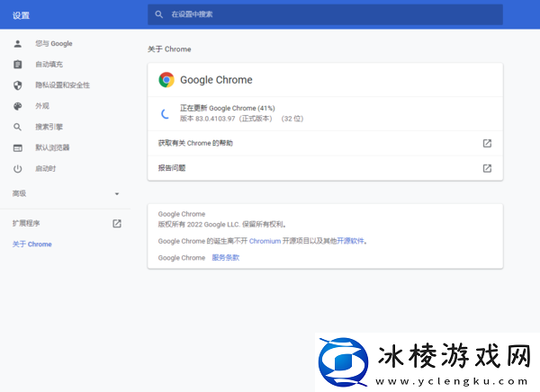Click the Google Chrome logo icon
540x392 pixels.
pyautogui.click(x=166, y=80)
